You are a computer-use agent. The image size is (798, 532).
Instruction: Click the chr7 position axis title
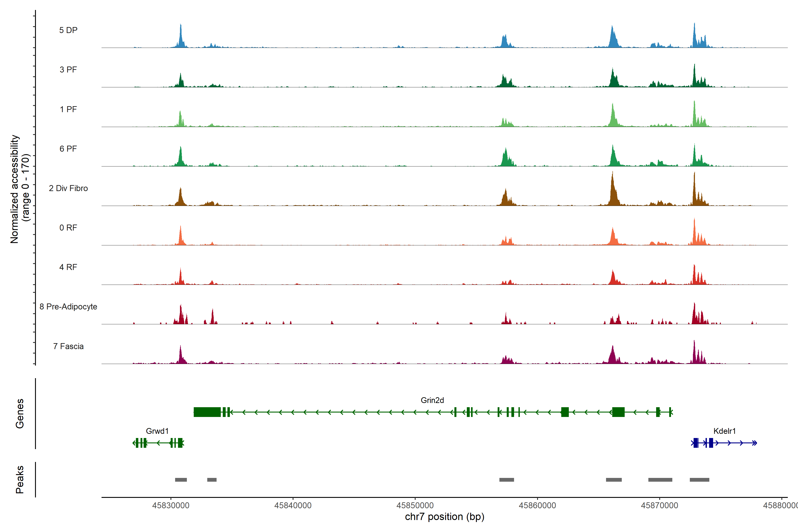click(x=444, y=517)
